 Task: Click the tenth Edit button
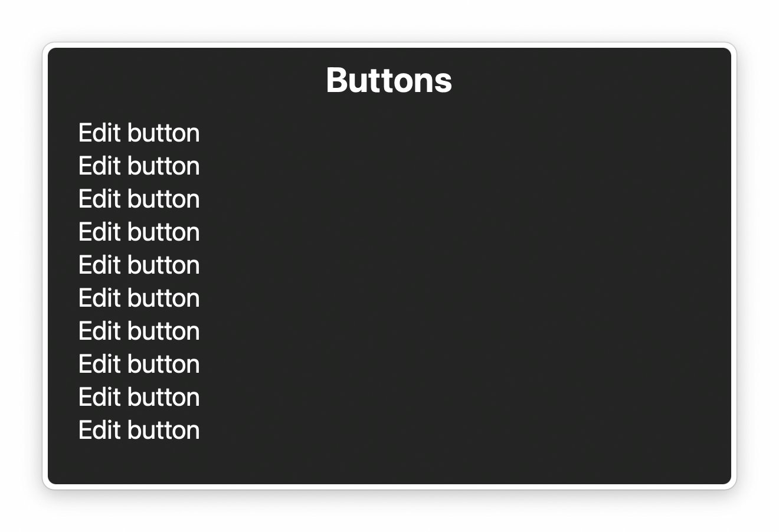click(x=139, y=431)
